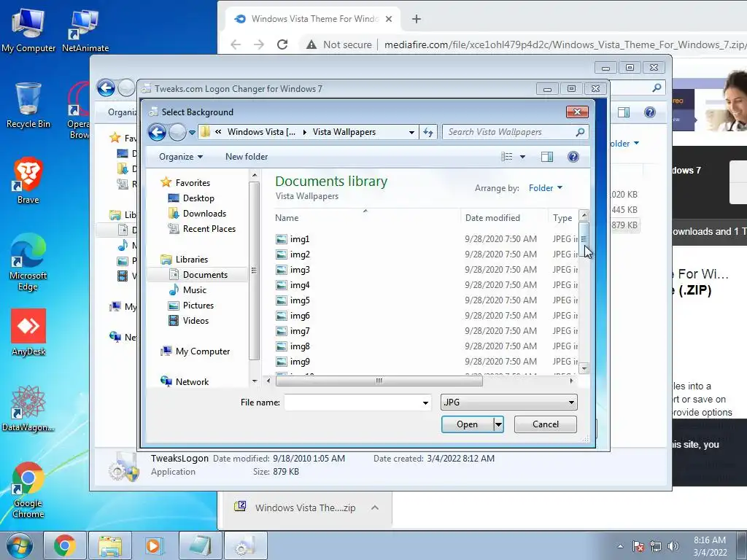The width and height of the screenshot is (747, 560).
Task: Close the Select Background dialog
Action: pyautogui.click(x=577, y=112)
